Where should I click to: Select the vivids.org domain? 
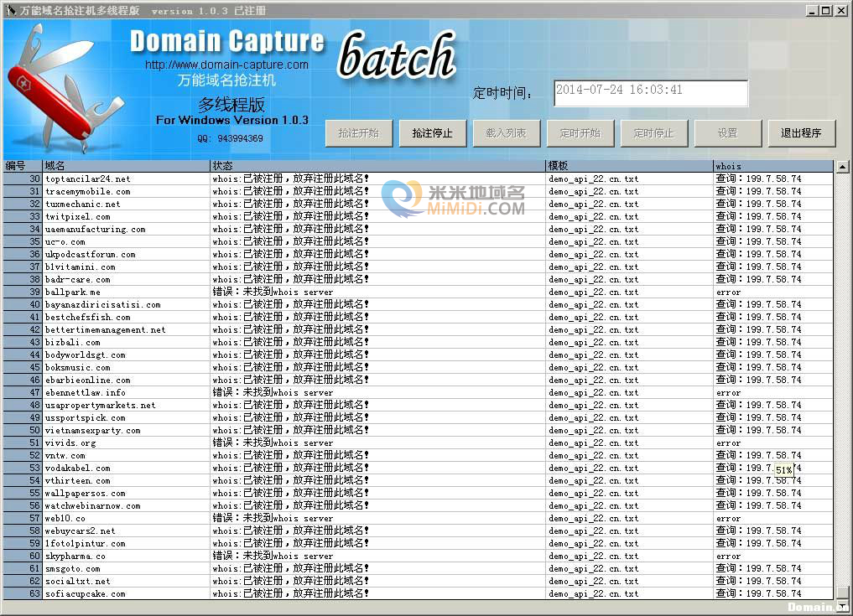[x=70, y=443]
